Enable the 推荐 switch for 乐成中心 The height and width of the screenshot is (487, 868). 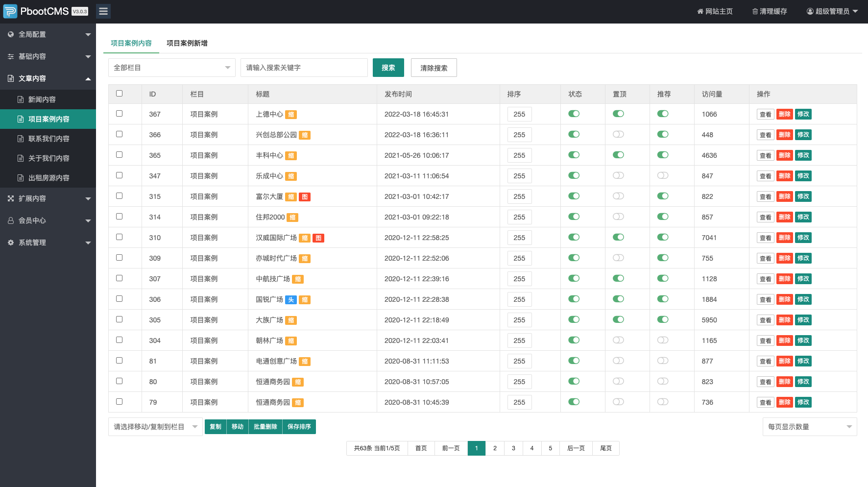click(663, 175)
